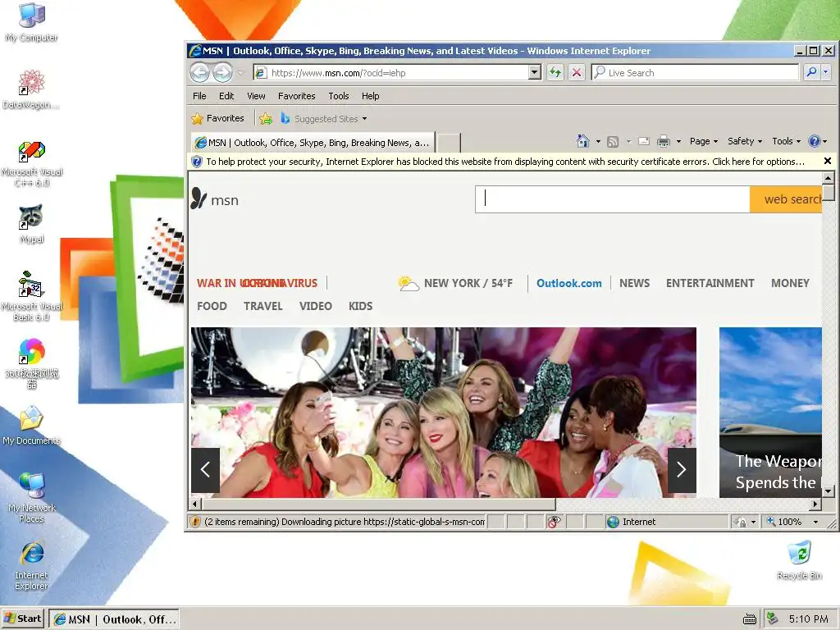Click the Home page icon

coord(583,141)
